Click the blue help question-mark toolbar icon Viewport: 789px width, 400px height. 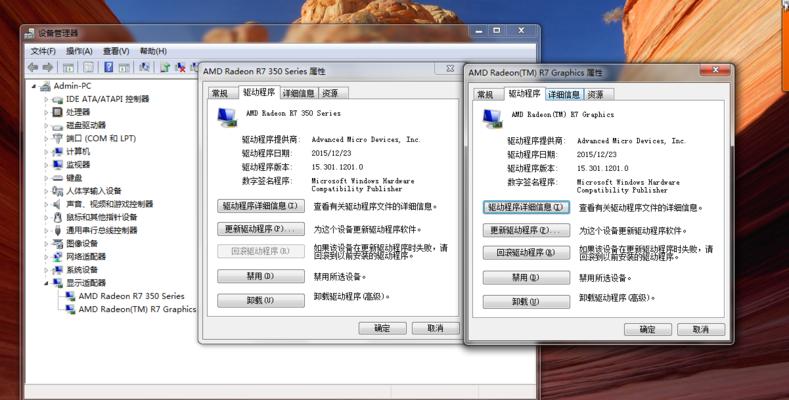point(108,67)
